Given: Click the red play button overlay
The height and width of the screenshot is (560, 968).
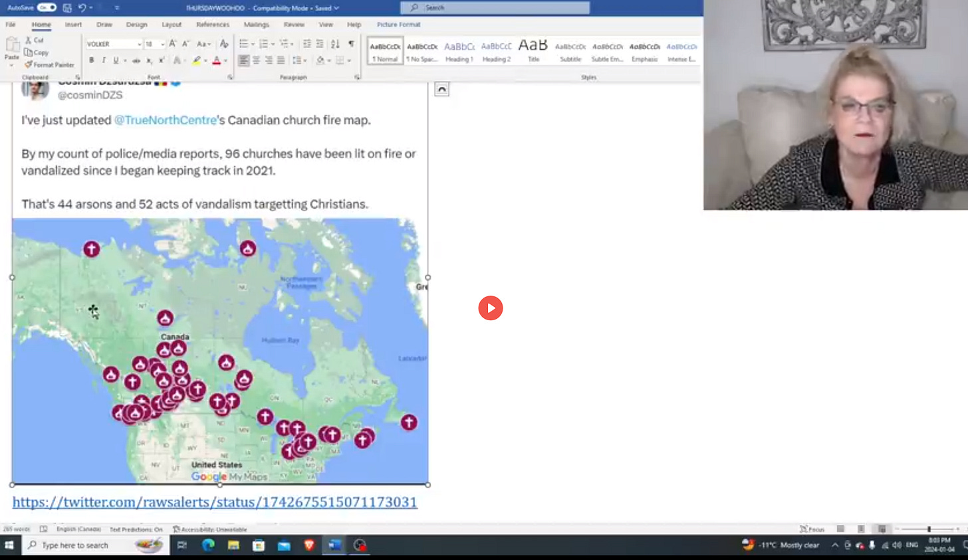Looking at the screenshot, I should point(491,308).
